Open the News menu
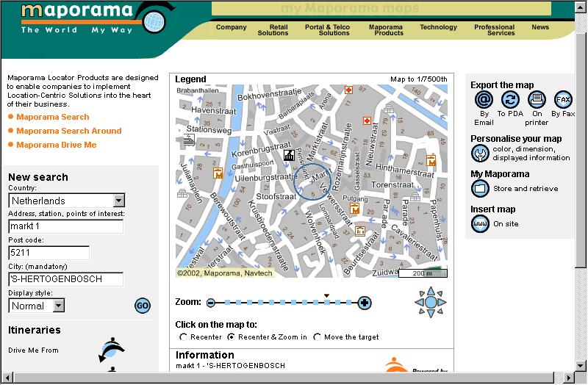588x385 pixels. [540, 27]
